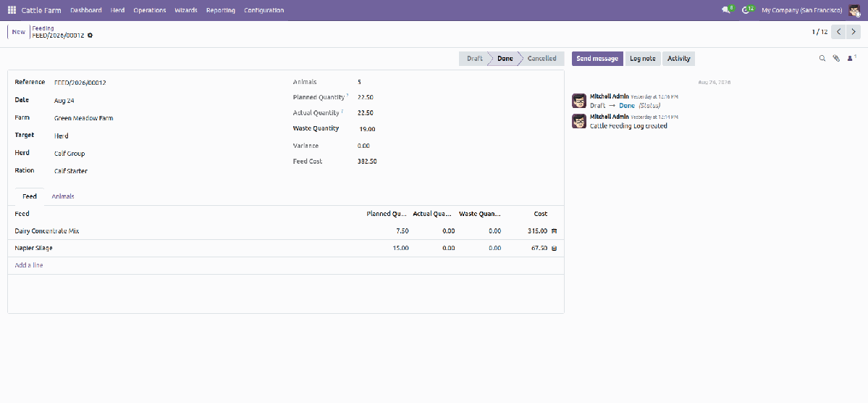This screenshot has height=403, width=868.
Task: Click cost 315.00 cell
Action: click(526, 231)
